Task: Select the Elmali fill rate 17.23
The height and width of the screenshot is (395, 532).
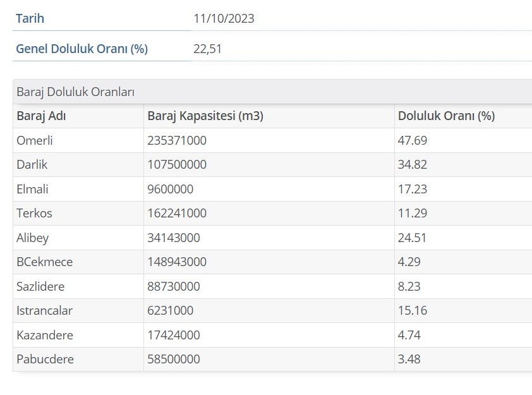Action: point(413,189)
